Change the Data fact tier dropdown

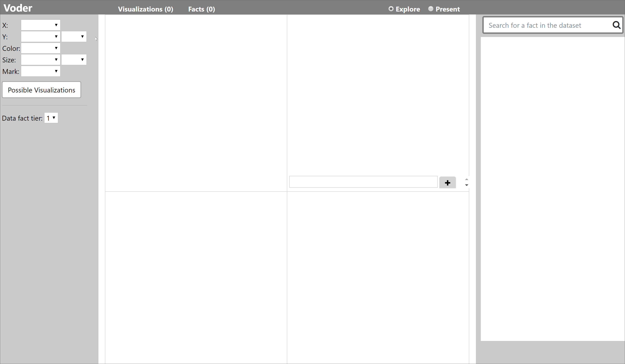coord(51,118)
